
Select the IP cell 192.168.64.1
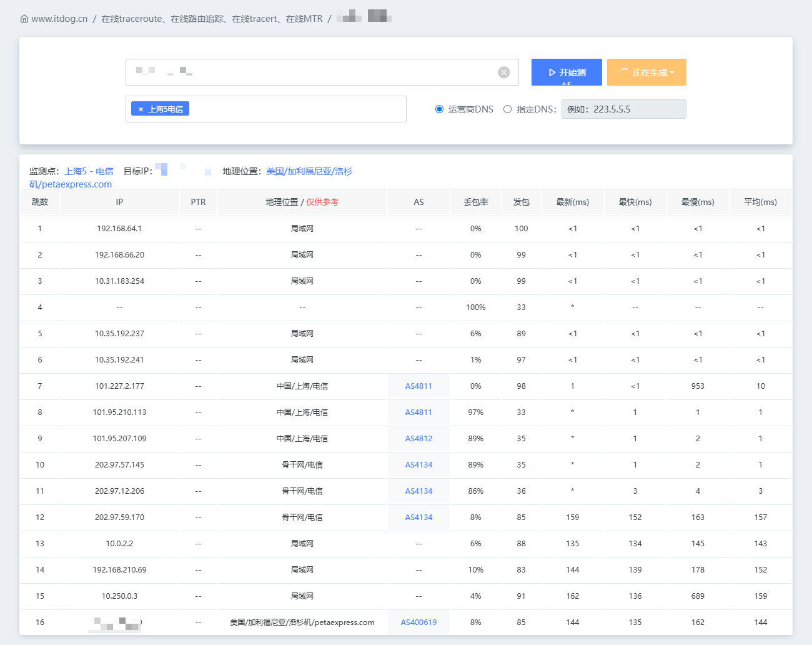(119, 229)
